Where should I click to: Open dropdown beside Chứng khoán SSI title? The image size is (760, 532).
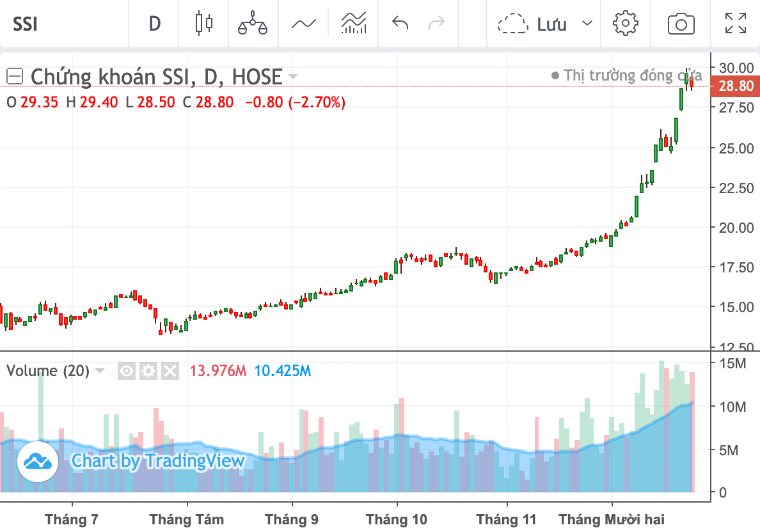click(293, 77)
